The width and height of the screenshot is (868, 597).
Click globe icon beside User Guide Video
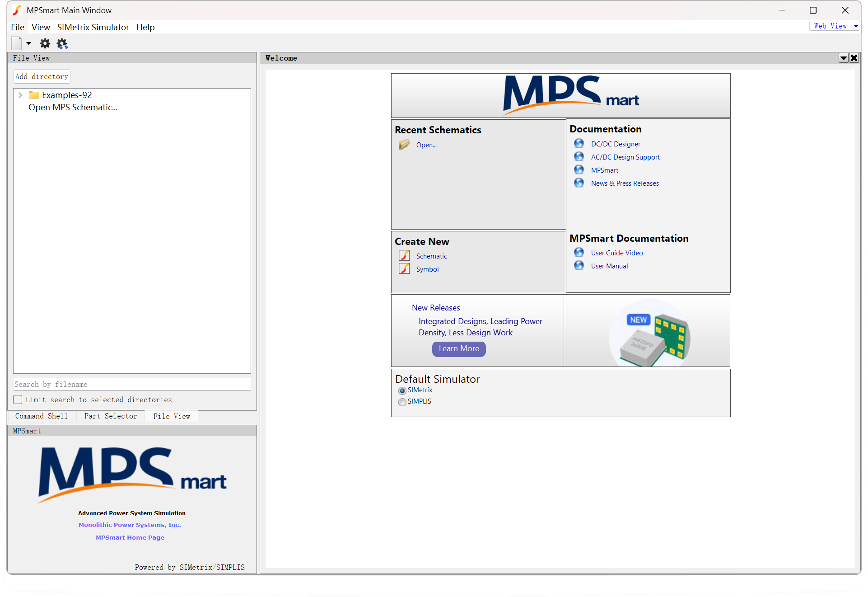tap(579, 253)
